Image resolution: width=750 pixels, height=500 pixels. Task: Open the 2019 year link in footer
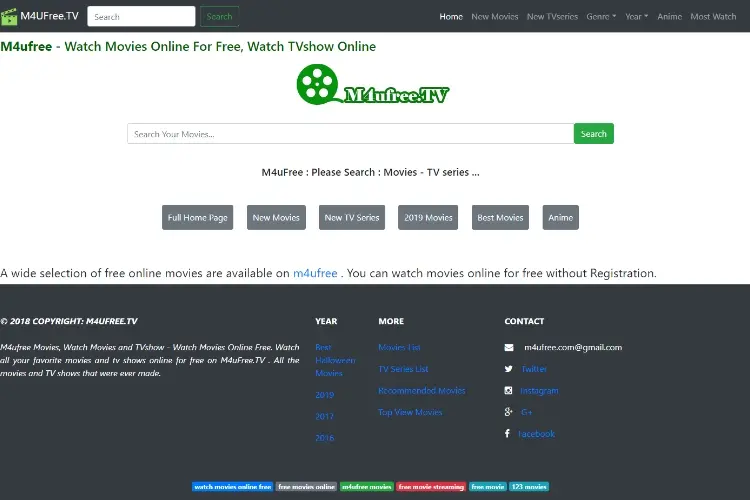pos(324,395)
